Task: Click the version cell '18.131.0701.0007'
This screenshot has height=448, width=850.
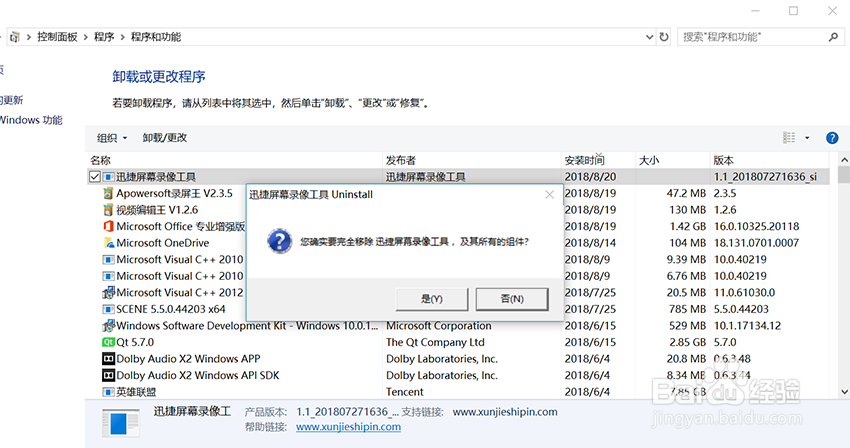Action: 757,243
